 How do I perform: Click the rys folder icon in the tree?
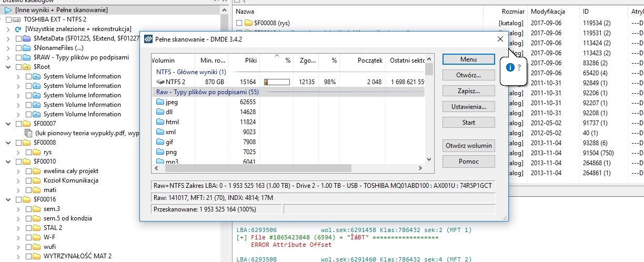(36, 152)
